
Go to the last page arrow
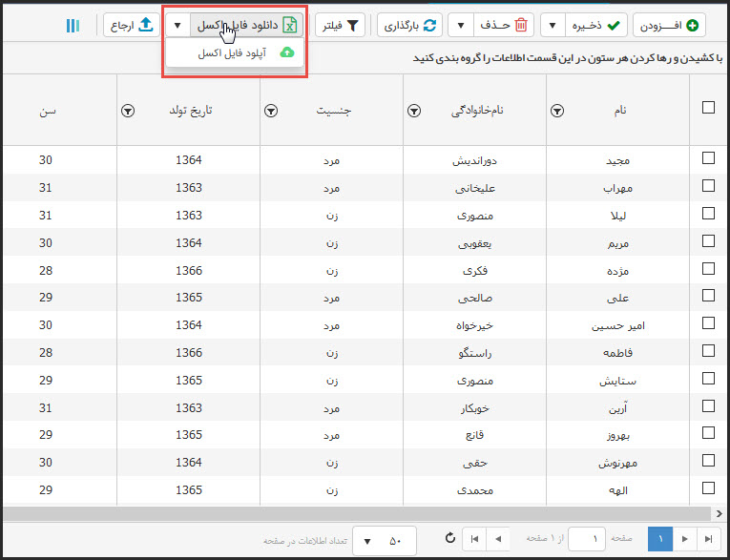tap(708, 539)
